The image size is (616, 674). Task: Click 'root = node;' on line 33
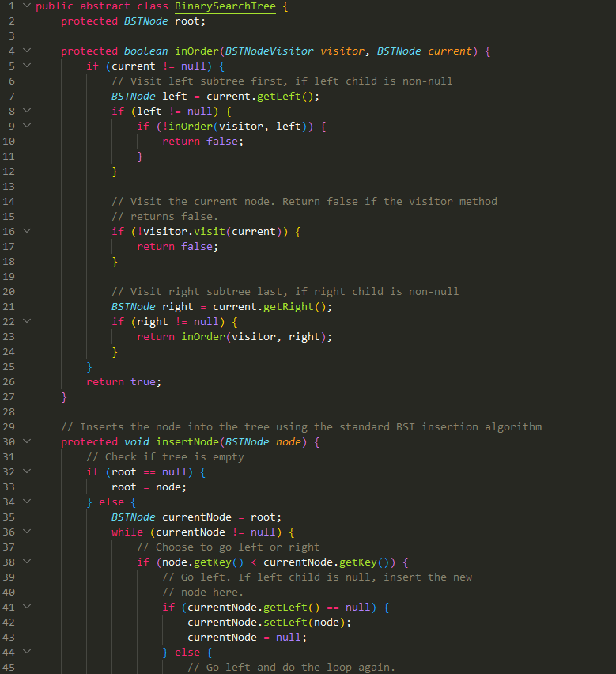(x=149, y=487)
